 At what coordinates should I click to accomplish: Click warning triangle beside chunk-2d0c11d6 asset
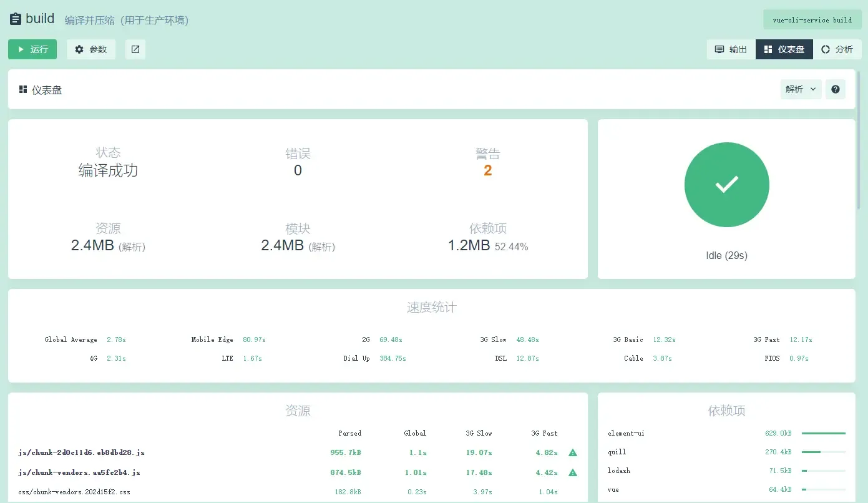[x=572, y=452]
